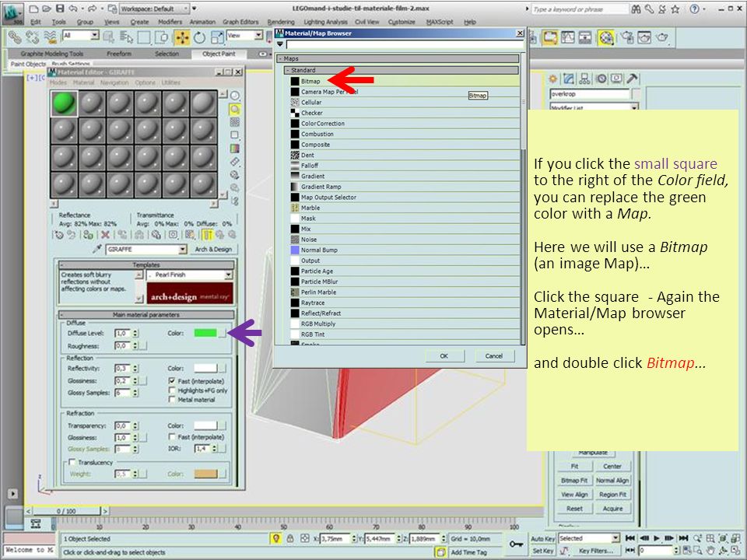Click the Bitmap Fit button
747x560 pixels.
click(574, 481)
